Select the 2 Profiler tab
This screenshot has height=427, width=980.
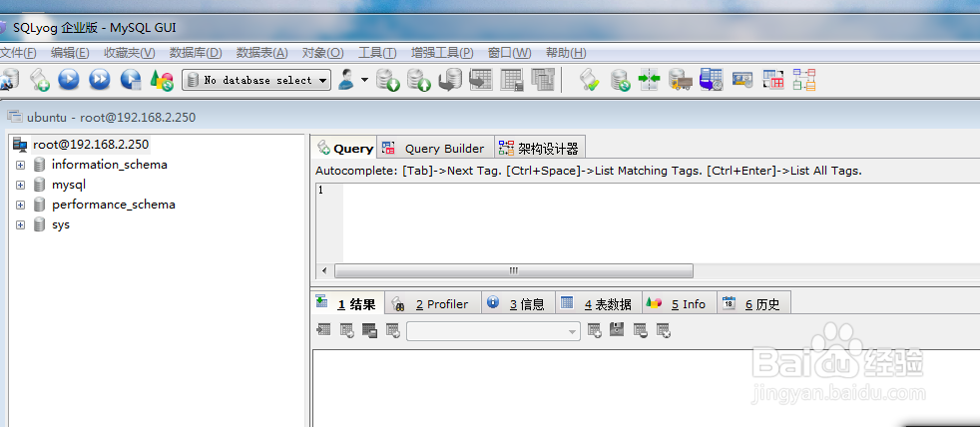click(432, 304)
